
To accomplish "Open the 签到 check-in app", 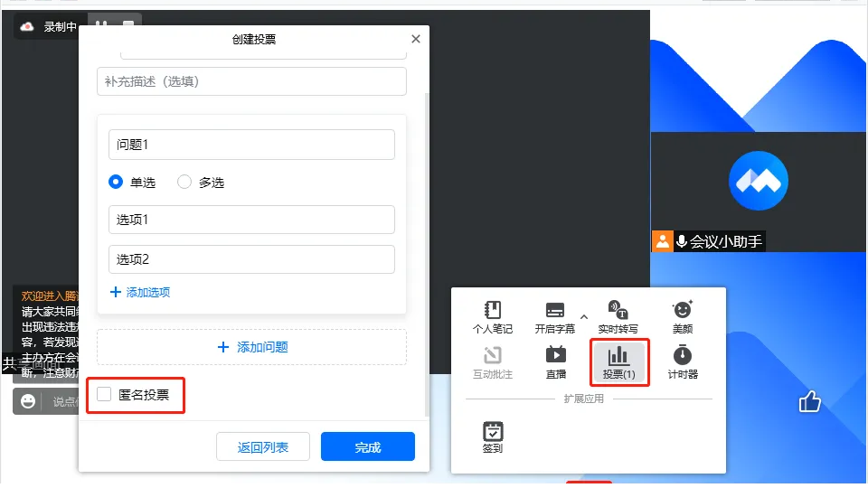I will tap(493, 436).
